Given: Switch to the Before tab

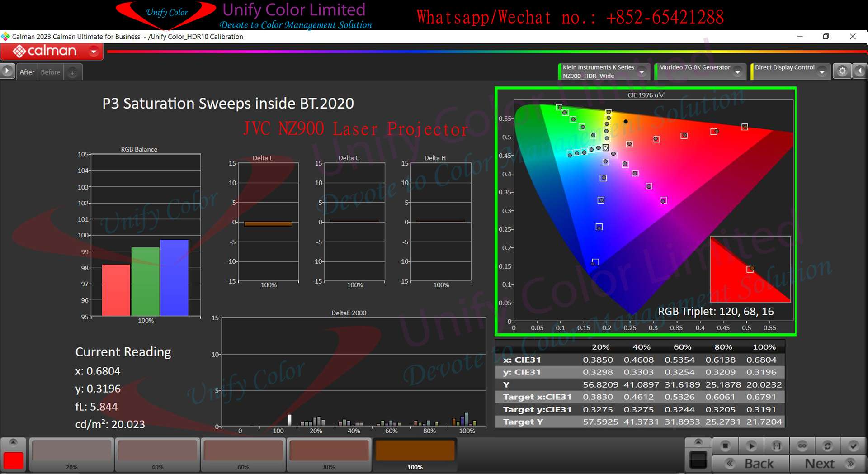Looking at the screenshot, I should (50, 72).
